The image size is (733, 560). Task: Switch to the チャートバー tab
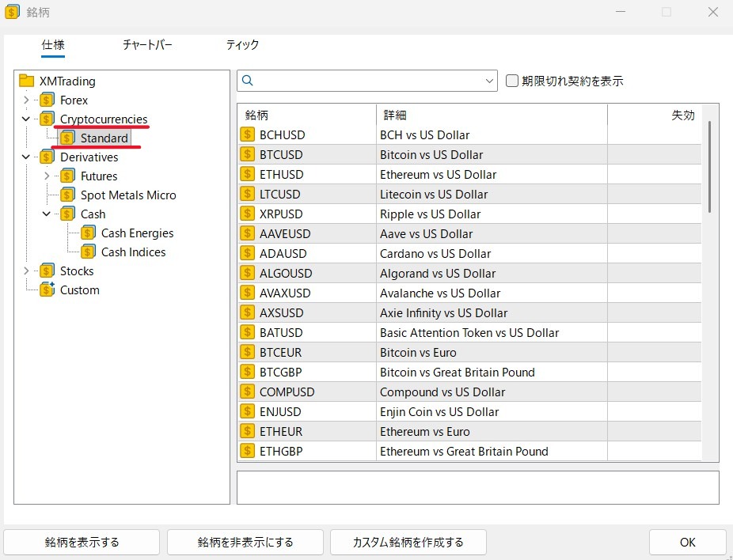(x=147, y=45)
